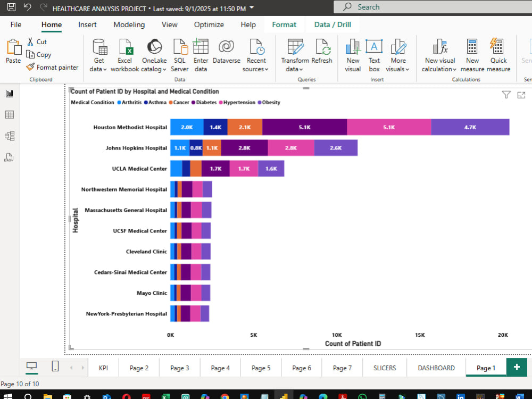Select Houston Methodist Diabetes 5.1K segment
532x399 pixels.
[x=304, y=127]
